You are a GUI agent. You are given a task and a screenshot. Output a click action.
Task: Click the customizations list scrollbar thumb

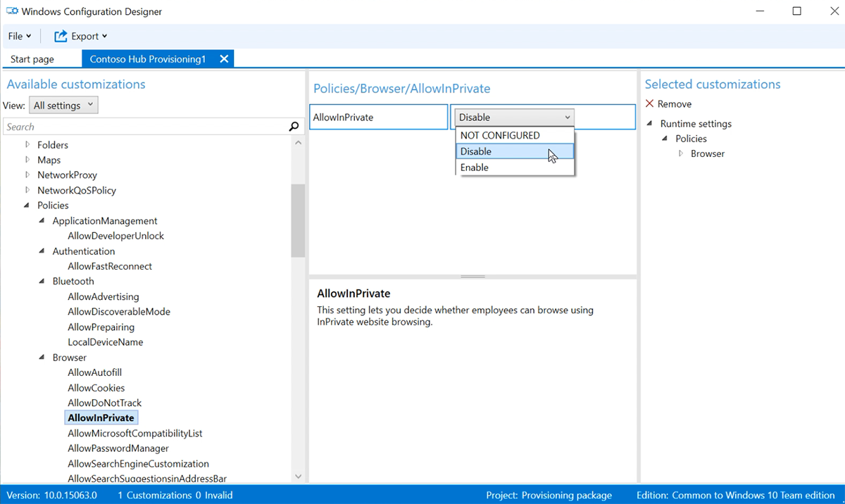click(298, 220)
